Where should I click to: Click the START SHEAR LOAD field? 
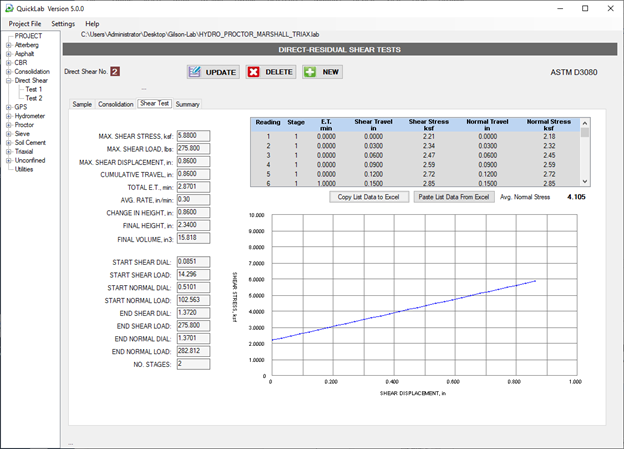(193, 274)
